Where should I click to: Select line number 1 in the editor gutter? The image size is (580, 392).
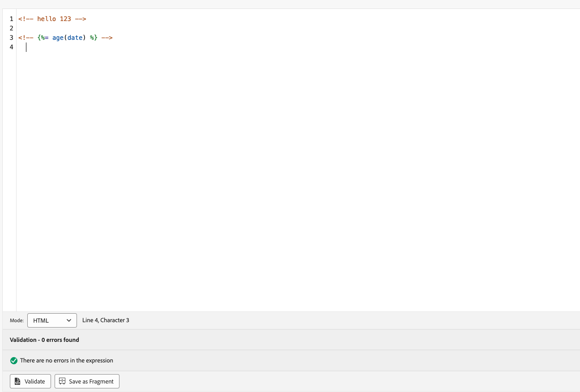11,19
